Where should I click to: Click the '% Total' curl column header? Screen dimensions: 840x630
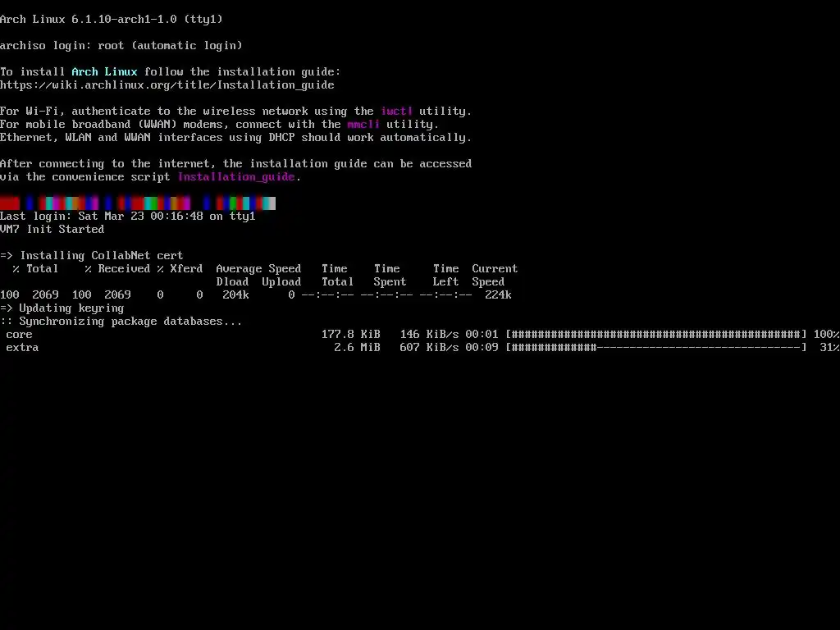[x=35, y=269]
